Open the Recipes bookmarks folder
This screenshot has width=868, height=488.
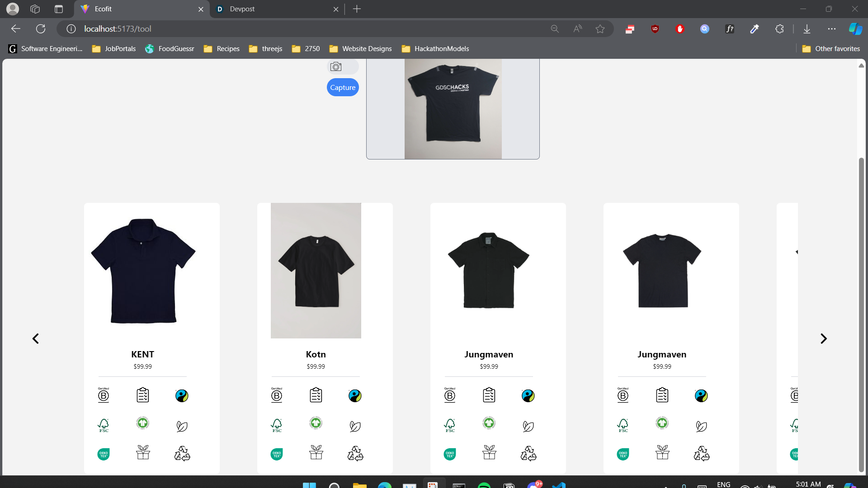pyautogui.click(x=222, y=49)
